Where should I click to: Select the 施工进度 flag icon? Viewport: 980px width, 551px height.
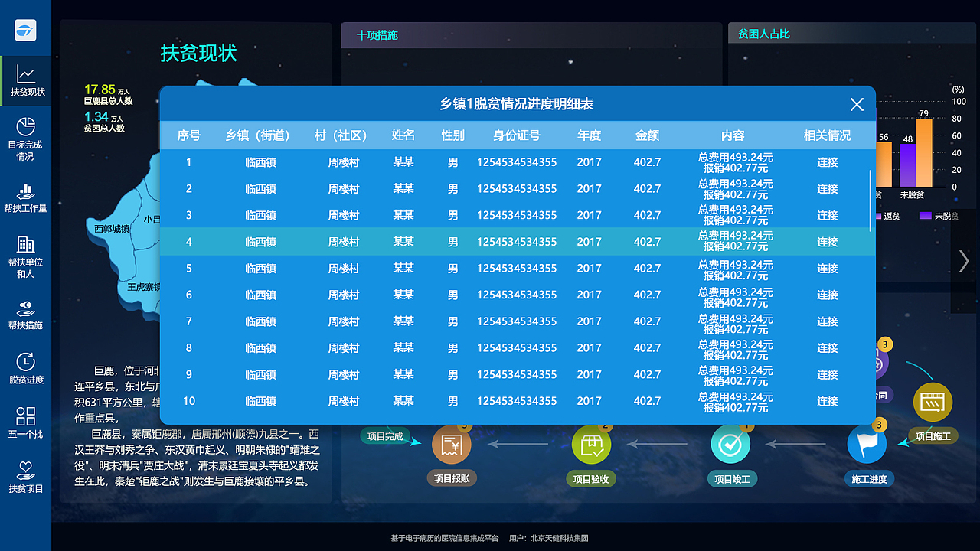click(x=867, y=442)
